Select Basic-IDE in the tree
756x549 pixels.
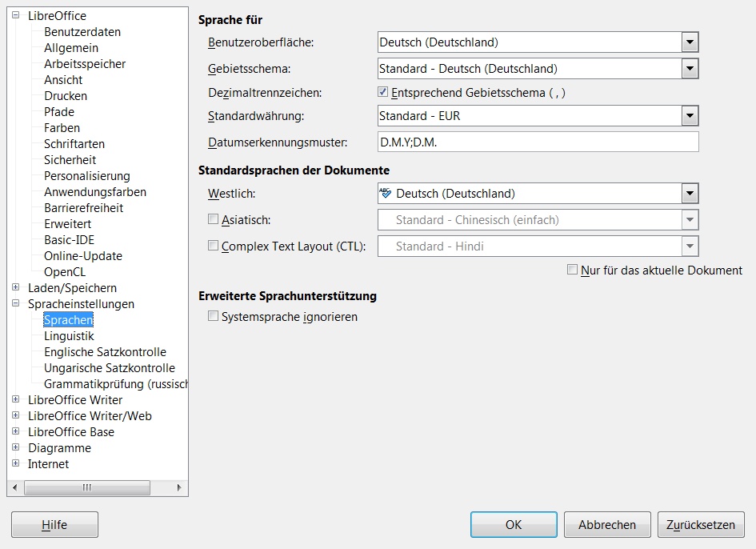click(x=69, y=240)
